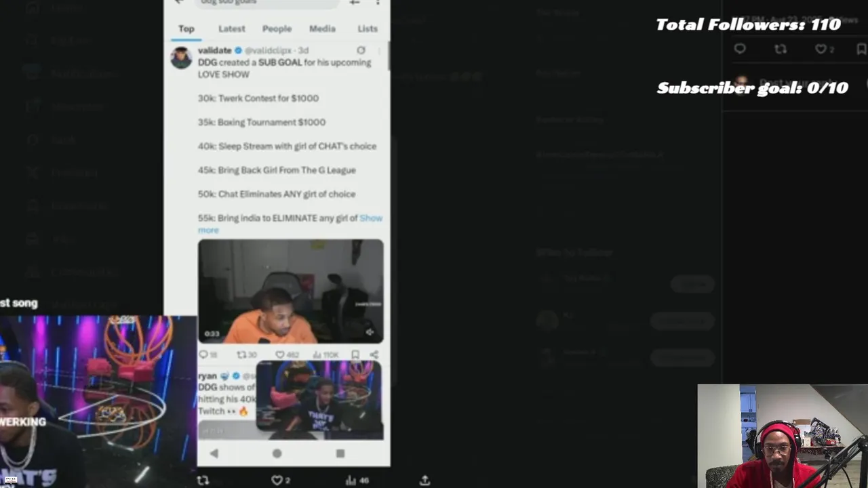Click the upload share icon below the image
Viewport: 868px width, 488px height.
425,480
